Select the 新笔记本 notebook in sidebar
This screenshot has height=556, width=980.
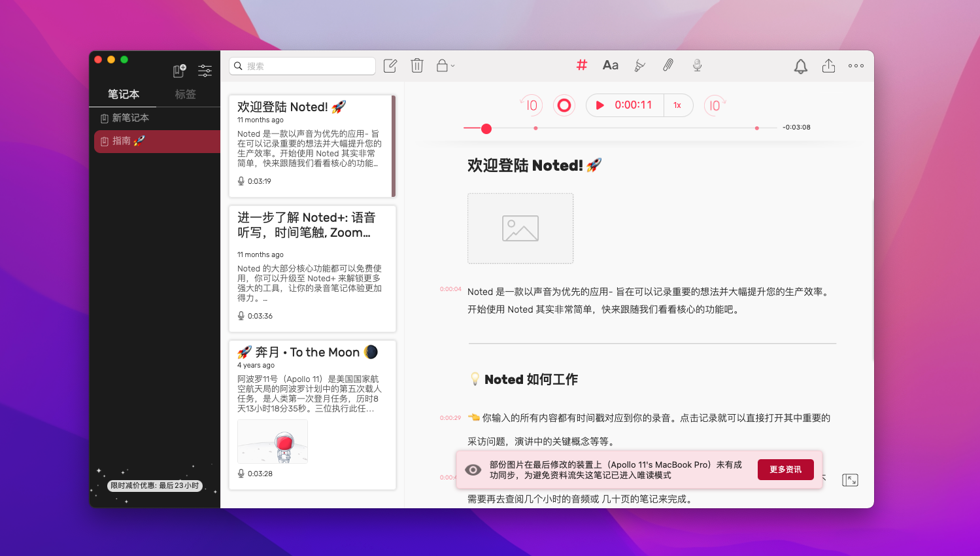tap(130, 118)
